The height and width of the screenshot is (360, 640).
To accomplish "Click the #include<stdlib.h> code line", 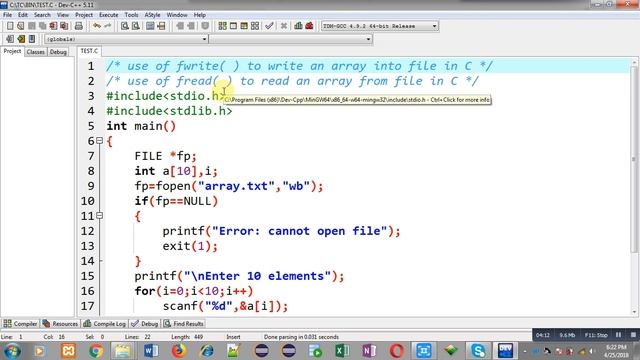I will (169, 111).
